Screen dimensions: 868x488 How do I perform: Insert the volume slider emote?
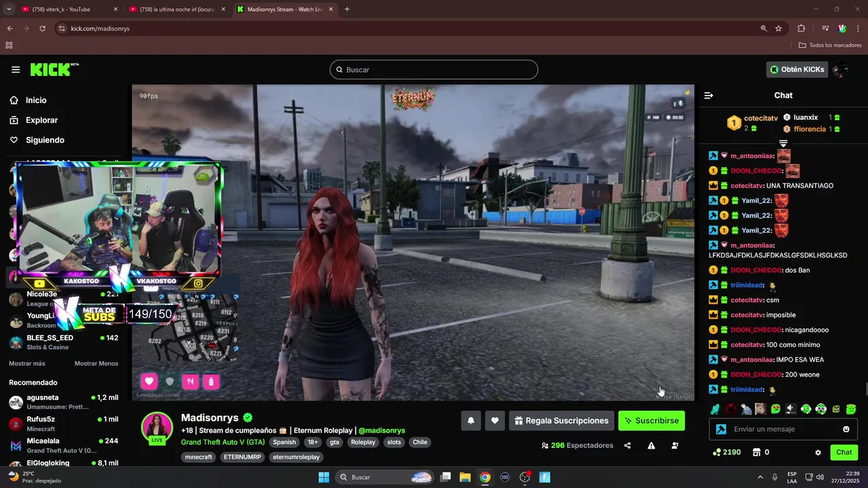click(791, 409)
